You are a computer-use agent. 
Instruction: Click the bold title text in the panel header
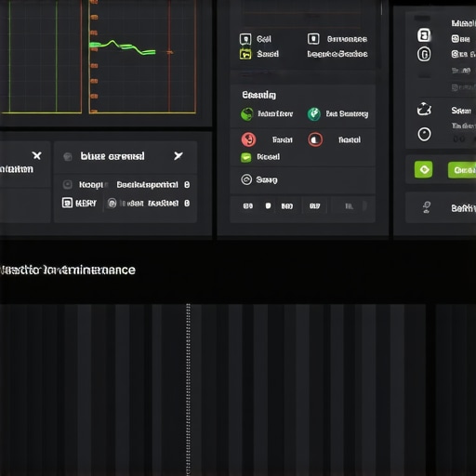[112, 156]
